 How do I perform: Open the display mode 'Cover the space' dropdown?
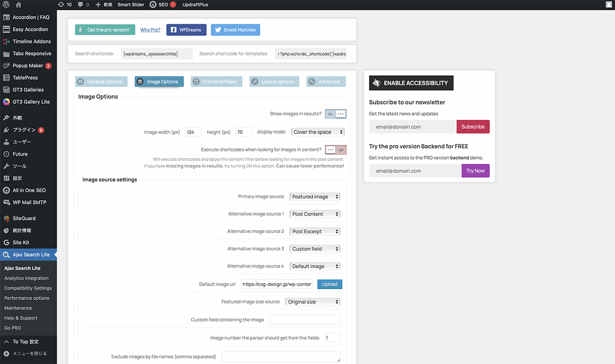click(x=317, y=132)
